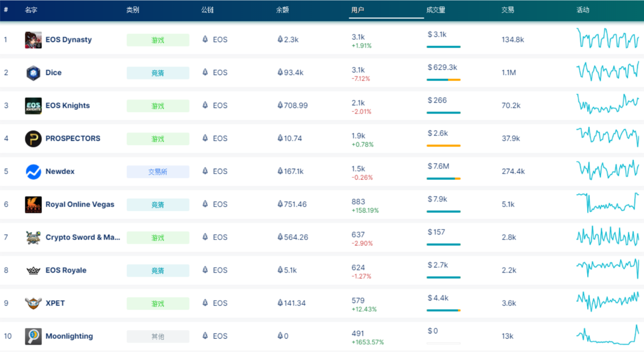
Task: Select transactions value 274.4k for Newdex
Action: pos(513,171)
